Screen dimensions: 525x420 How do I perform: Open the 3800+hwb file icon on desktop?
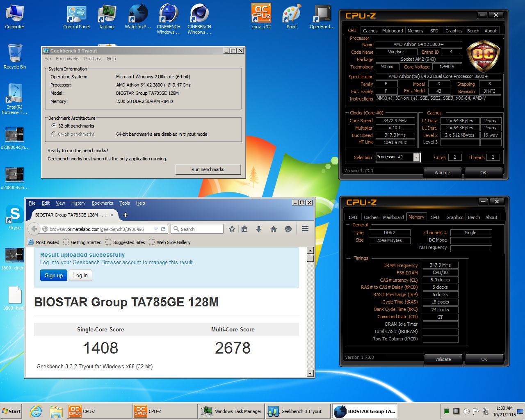click(x=15, y=298)
